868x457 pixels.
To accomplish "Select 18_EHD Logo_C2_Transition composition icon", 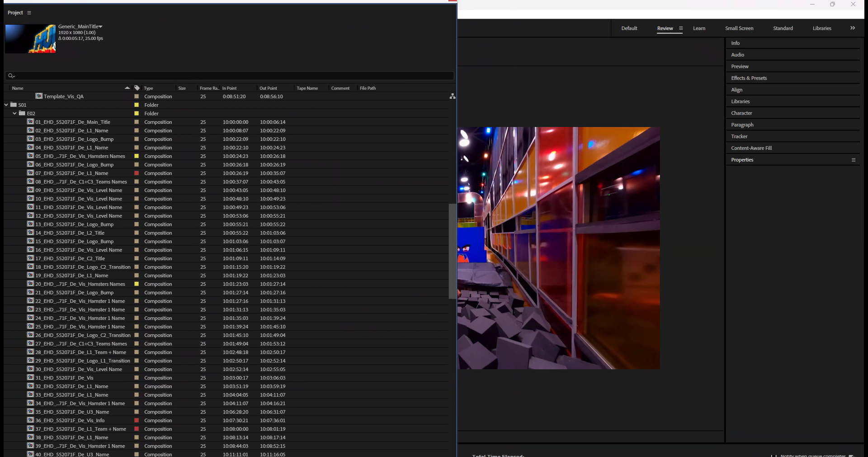I will pos(30,267).
